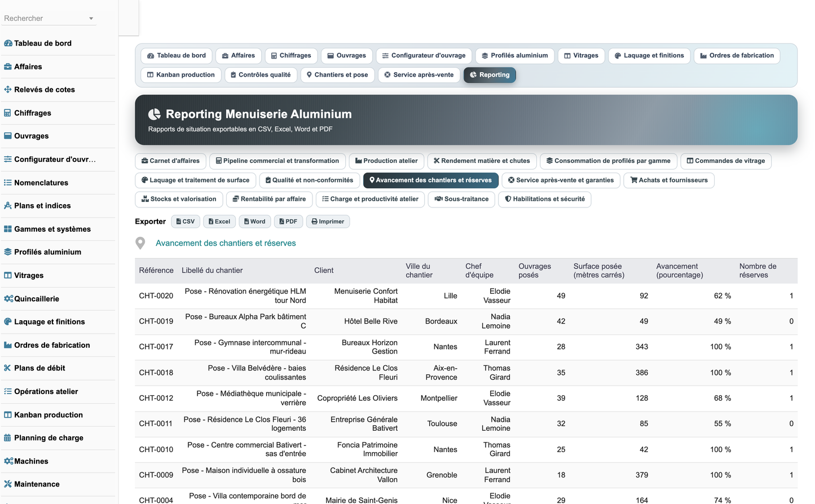Select Commandes de vitrage report
Screen dimensions: 815x504
tap(725, 161)
